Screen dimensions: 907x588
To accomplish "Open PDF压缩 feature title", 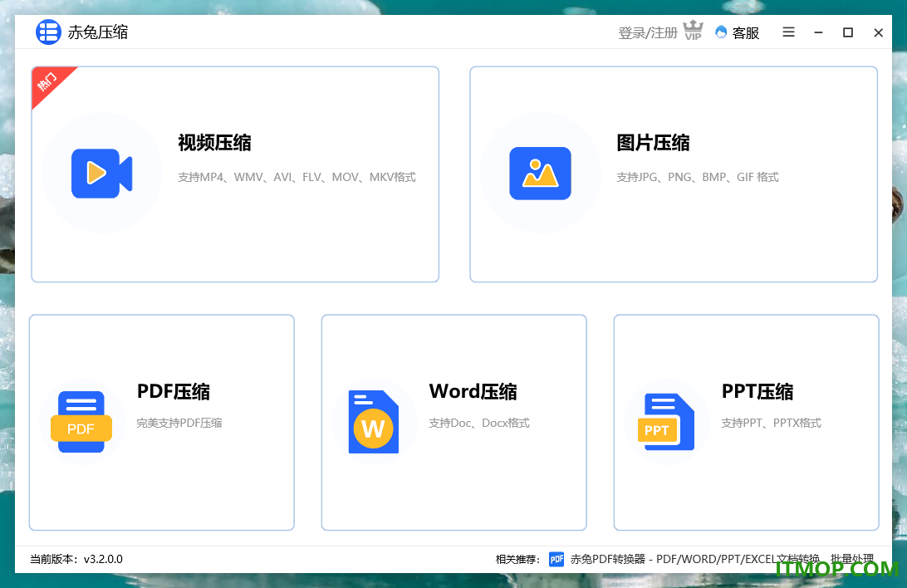I will pos(174,391).
